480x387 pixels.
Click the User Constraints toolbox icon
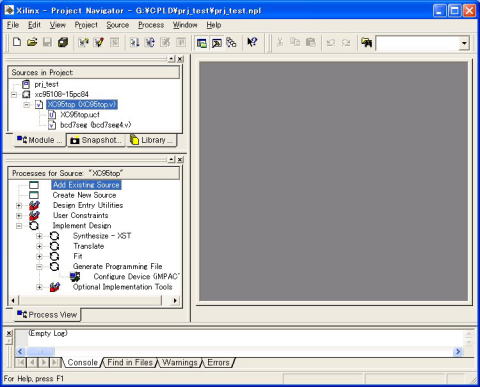click(34, 216)
